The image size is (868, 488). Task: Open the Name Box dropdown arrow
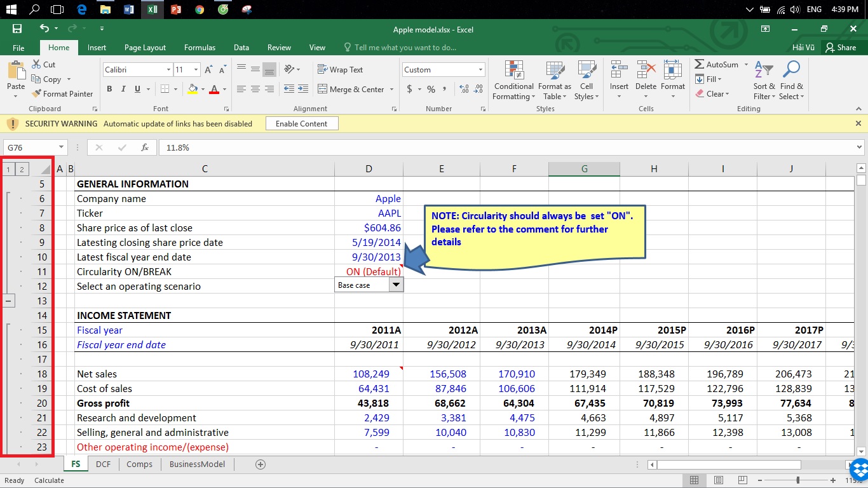(x=60, y=147)
